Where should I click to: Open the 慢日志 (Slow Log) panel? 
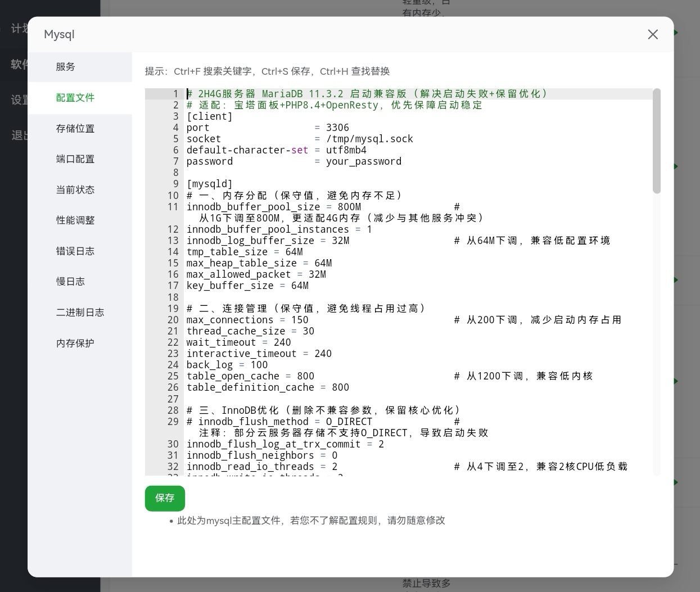[x=70, y=281]
